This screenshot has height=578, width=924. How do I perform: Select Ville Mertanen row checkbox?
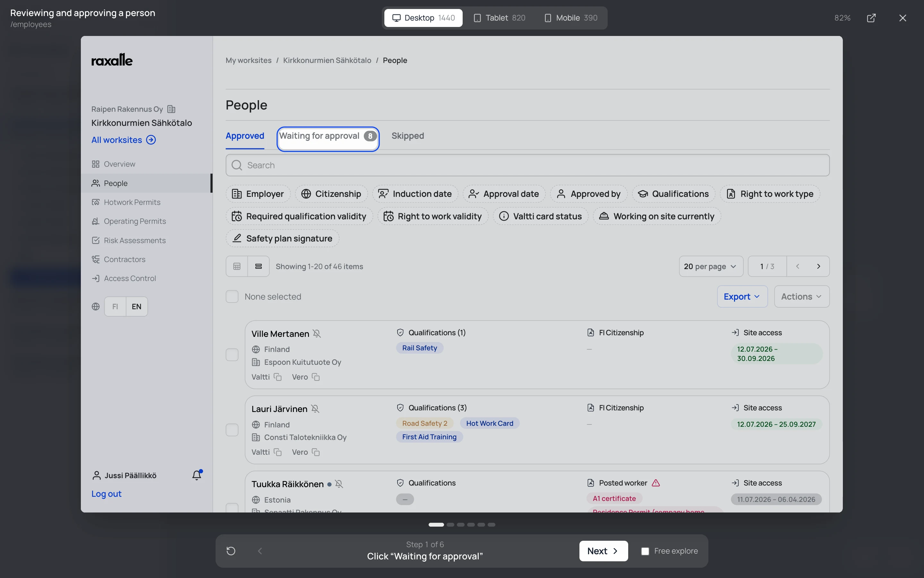(x=232, y=355)
